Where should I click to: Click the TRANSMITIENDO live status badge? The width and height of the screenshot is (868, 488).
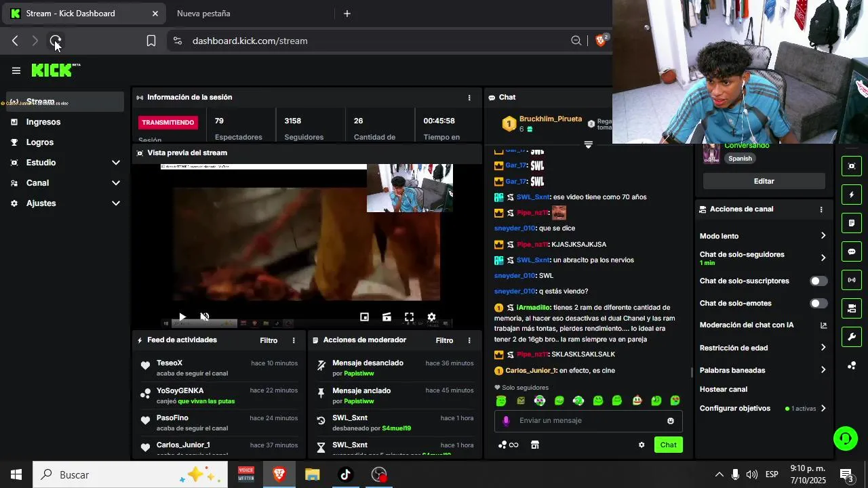168,123
